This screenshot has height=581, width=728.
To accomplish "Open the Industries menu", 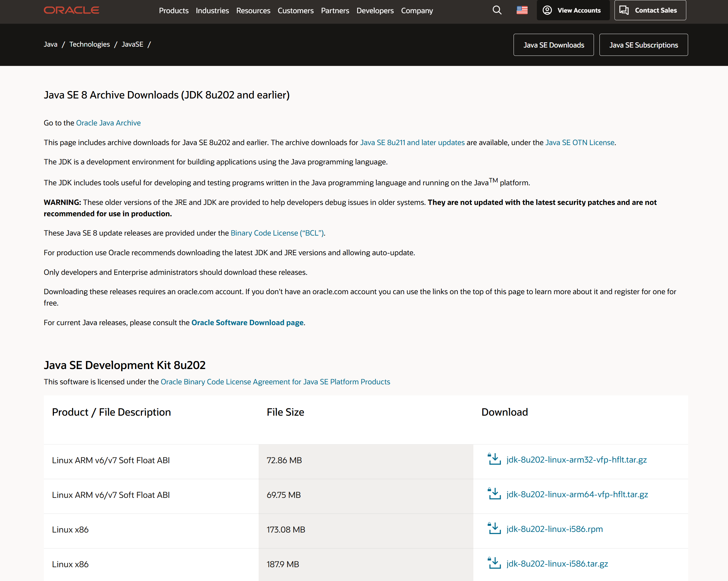I will pyautogui.click(x=212, y=10).
